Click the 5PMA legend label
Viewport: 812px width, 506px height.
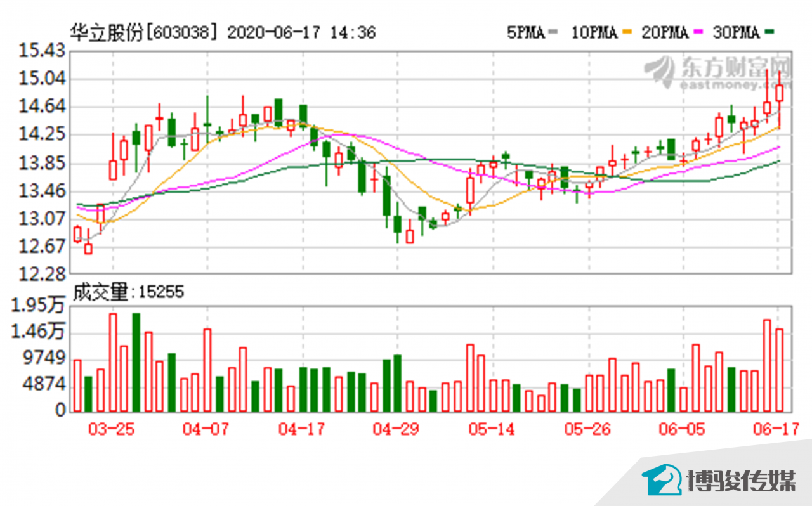click(x=526, y=33)
